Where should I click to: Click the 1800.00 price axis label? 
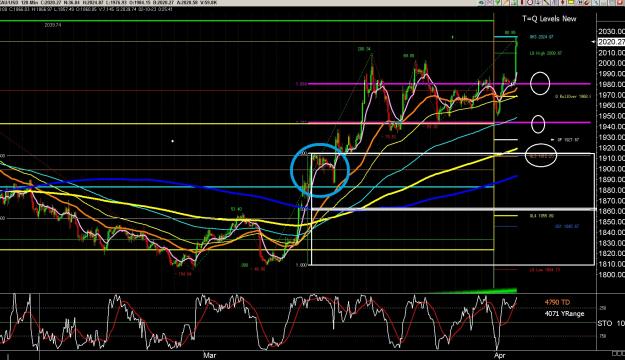611,274
